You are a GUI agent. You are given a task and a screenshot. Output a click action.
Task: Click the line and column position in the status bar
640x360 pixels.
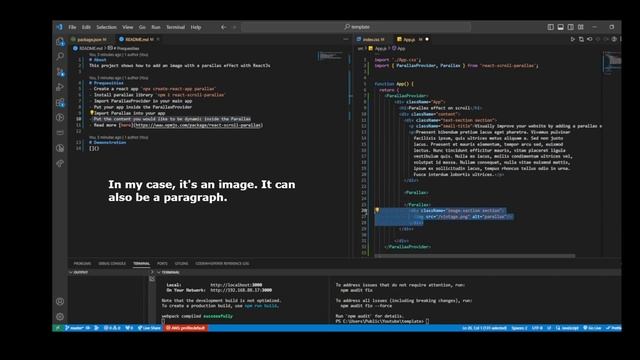coord(484,328)
